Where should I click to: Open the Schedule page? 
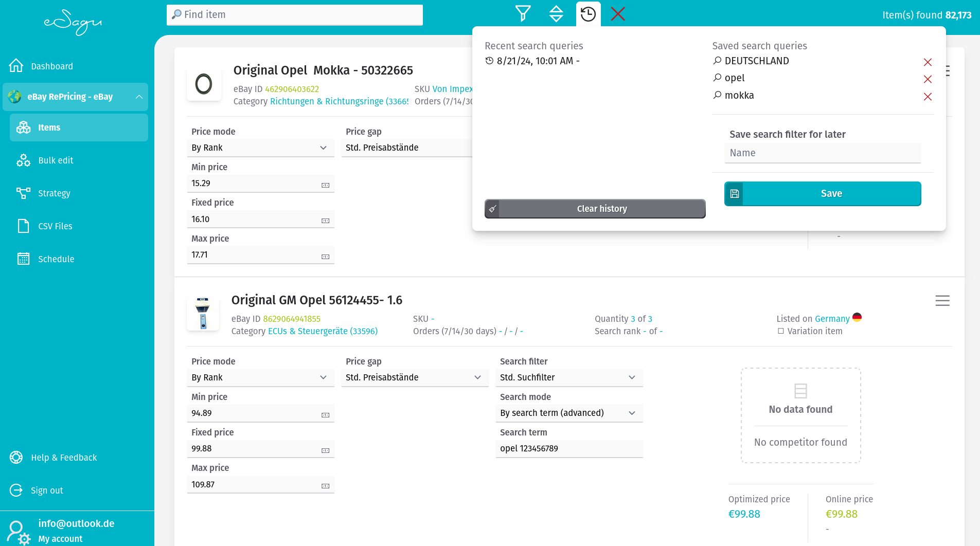[56, 259]
